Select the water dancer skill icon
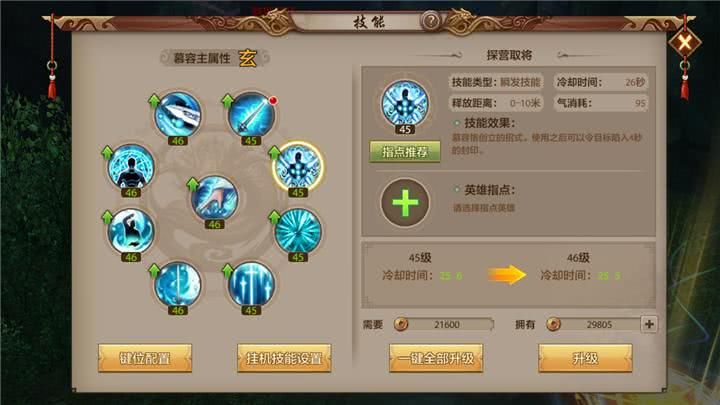 [131, 231]
